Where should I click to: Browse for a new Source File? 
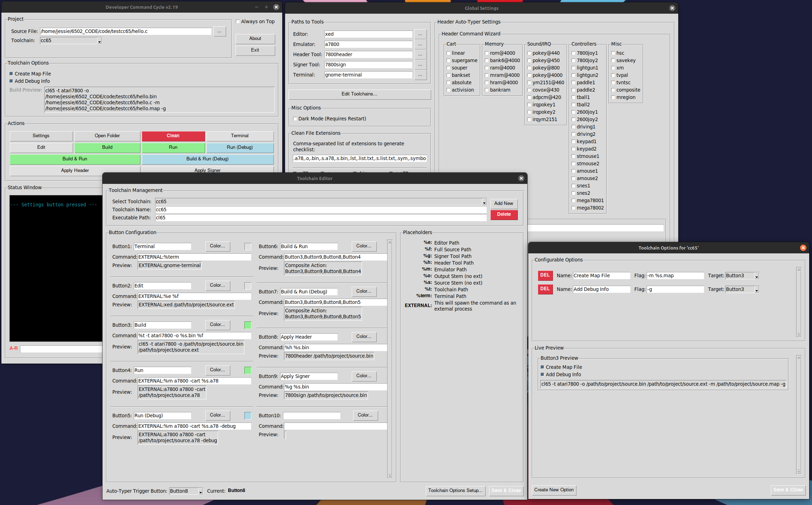[x=220, y=31]
